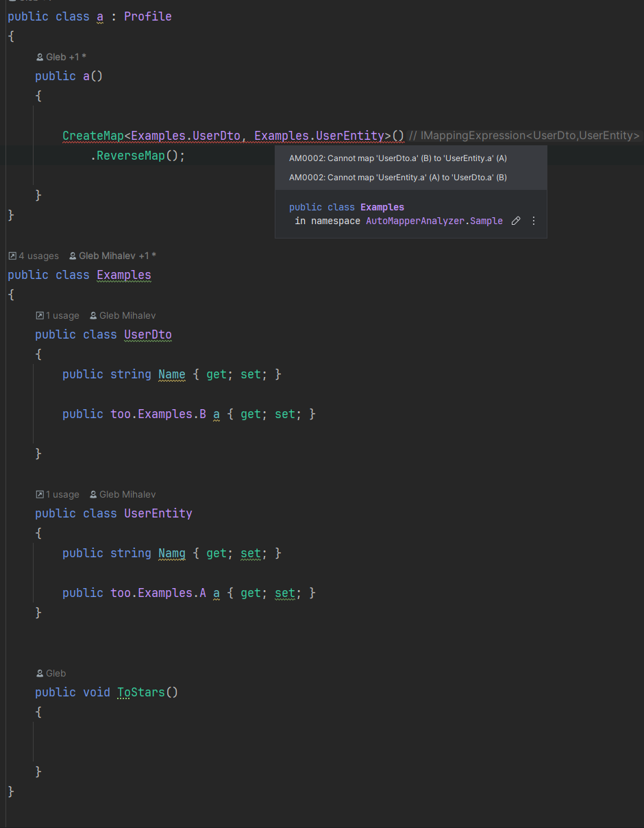Click the pencil edit icon in the popup
This screenshot has height=828, width=644.
pyautogui.click(x=516, y=221)
